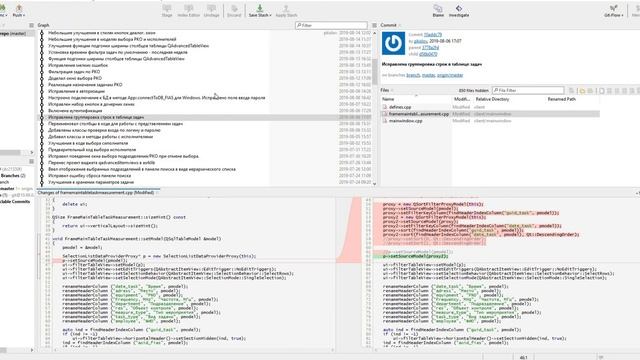The width and height of the screenshot is (640, 360).
Task: Click the first icon right of File Filter
Action: (x=572, y=91)
